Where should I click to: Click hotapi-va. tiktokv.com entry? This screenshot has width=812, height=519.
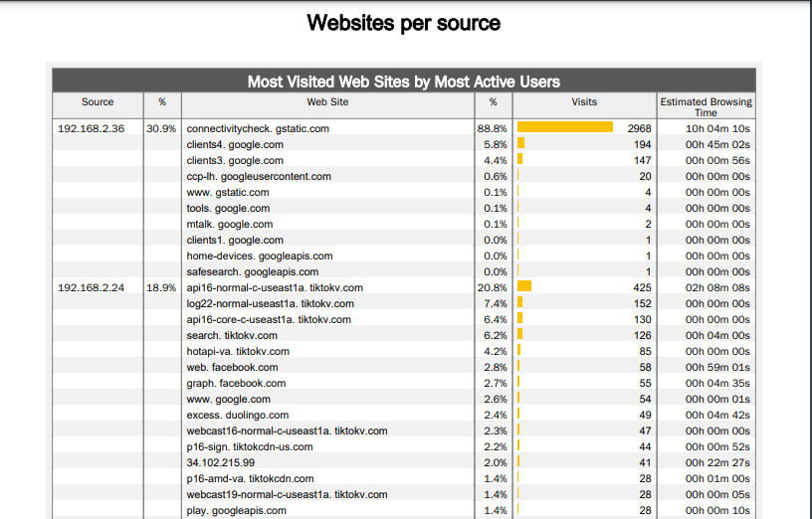tap(238, 351)
